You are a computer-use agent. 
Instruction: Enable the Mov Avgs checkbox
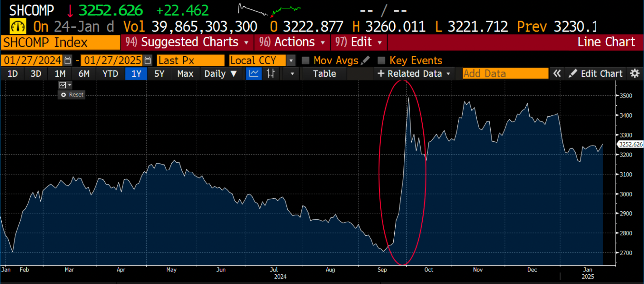[x=305, y=60]
